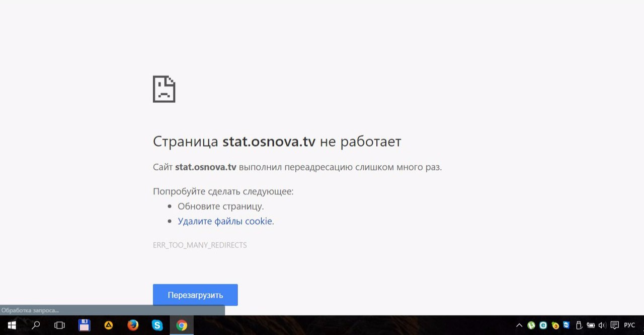Switch input language via РУС indicator
Screen dimensions: 644x335
click(629, 325)
